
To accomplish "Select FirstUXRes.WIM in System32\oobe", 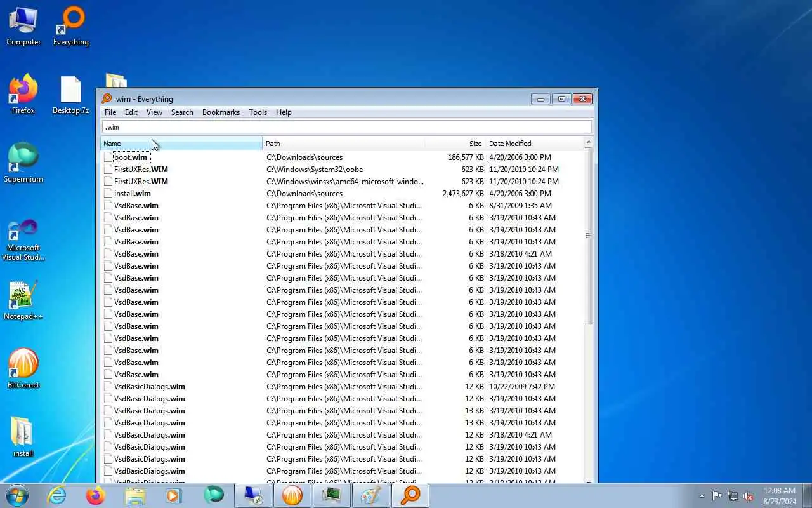I will pyautogui.click(x=141, y=170).
